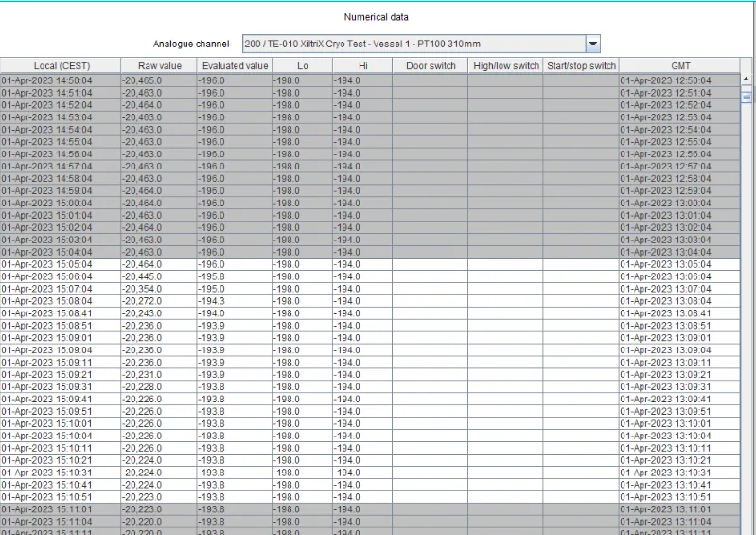The width and height of the screenshot is (756, 535).
Task: Select evaluated value -195.0
Action: coord(211,289)
